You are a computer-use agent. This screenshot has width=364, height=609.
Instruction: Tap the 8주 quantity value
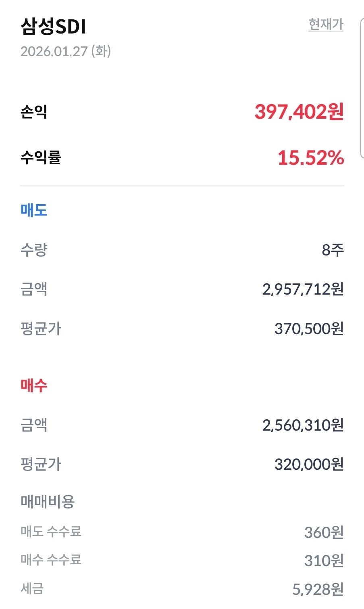pos(333,250)
